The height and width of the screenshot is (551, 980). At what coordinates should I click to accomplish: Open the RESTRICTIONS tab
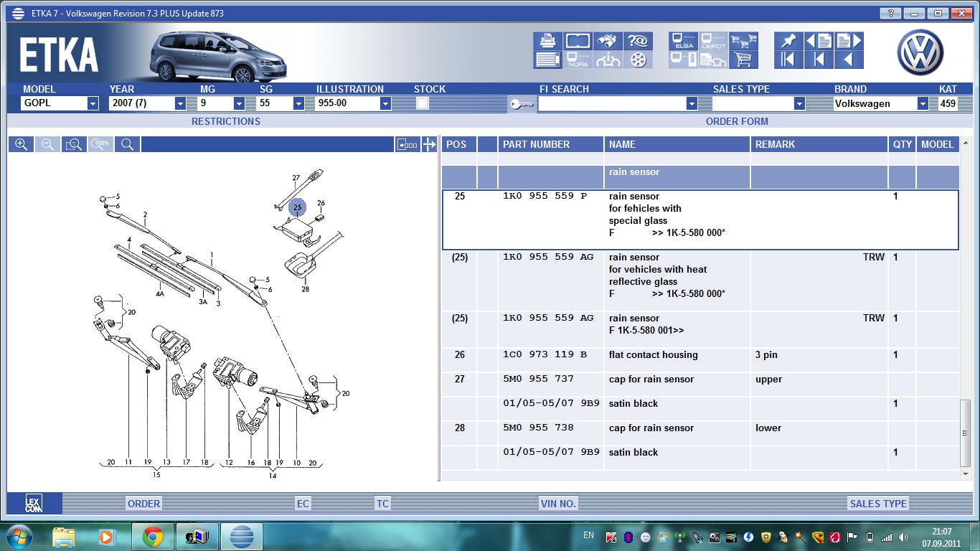tap(226, 121)
